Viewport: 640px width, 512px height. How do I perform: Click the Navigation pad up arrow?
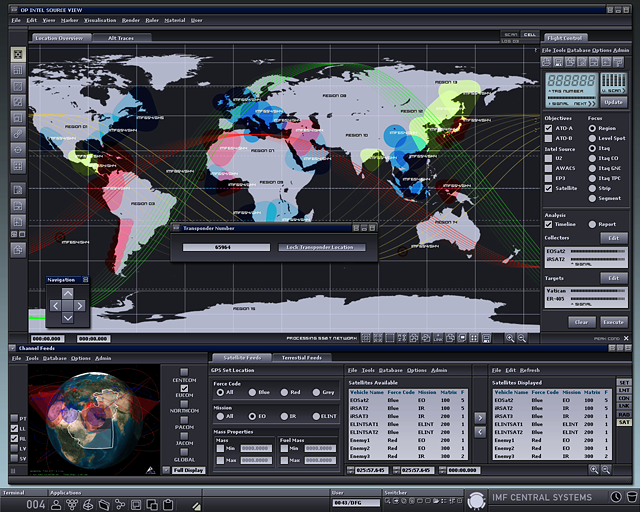click(x=67, y=293)
